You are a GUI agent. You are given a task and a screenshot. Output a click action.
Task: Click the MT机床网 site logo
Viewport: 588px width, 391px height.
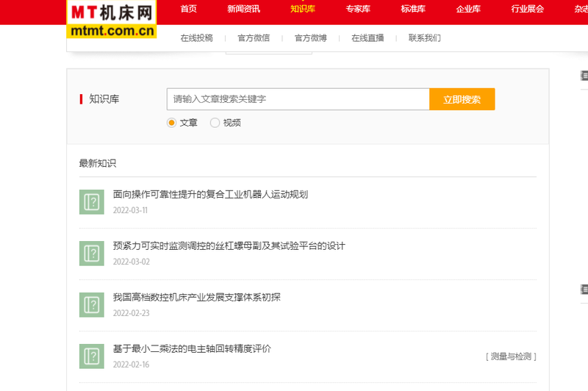112,19
